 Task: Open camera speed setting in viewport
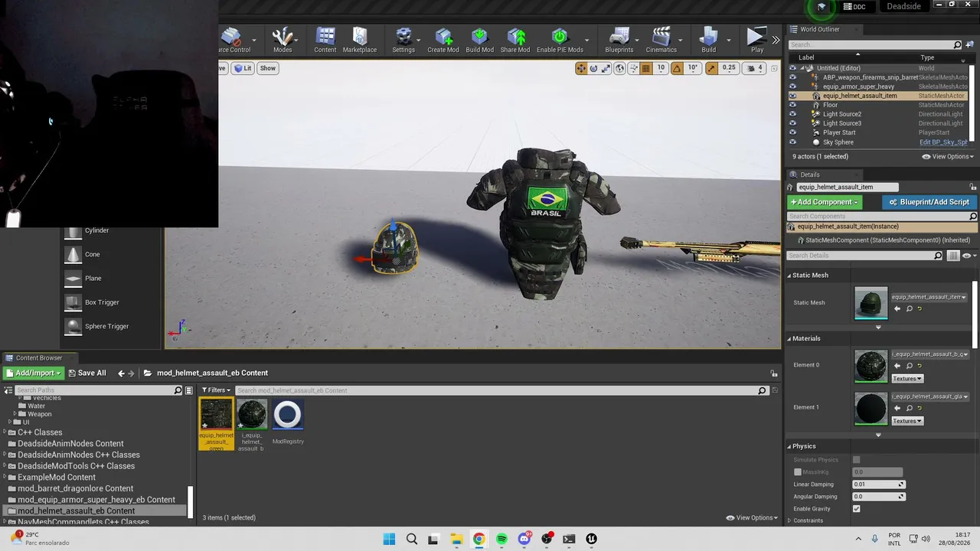(x=756, y=68)
